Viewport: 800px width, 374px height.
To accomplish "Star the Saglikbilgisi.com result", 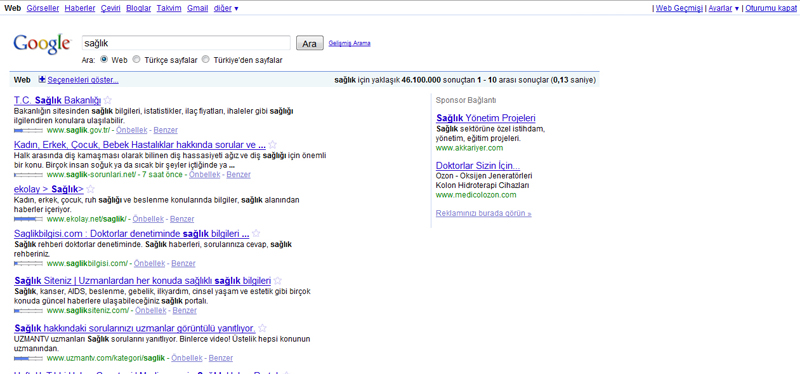I will 256,234.
